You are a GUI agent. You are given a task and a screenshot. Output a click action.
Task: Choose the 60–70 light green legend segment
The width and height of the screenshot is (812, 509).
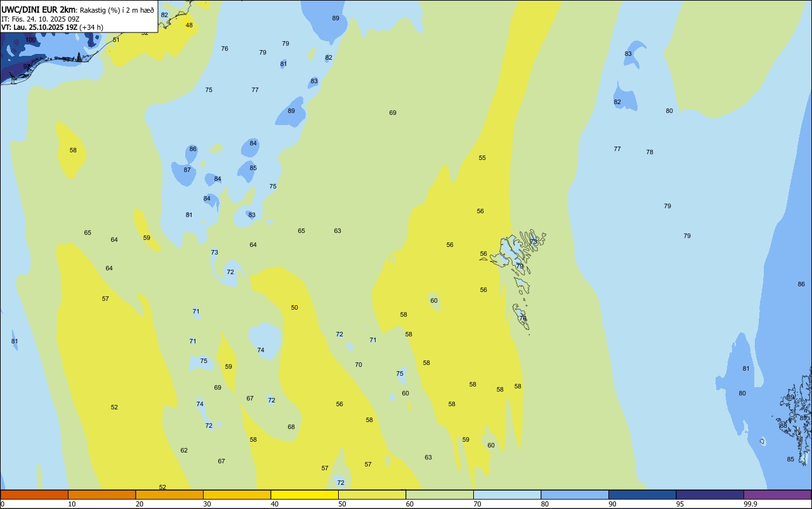pos(440,494)
